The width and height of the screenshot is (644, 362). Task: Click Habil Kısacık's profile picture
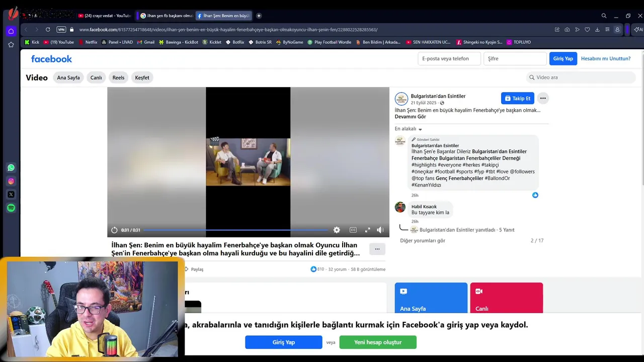(x=400, y=207)
